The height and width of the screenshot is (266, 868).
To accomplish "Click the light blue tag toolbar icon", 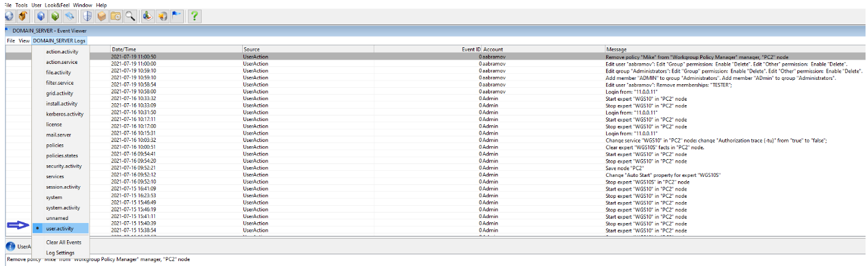I will click(69, 16).
